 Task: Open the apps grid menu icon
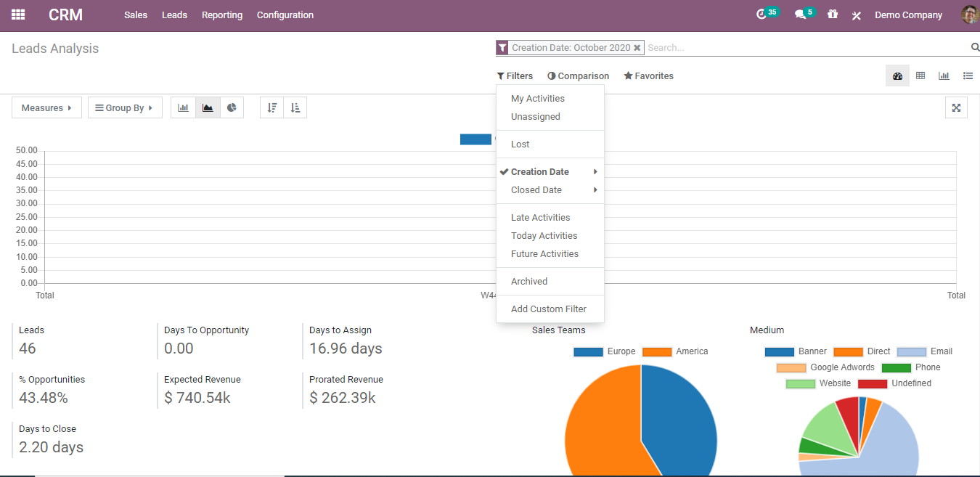18,15
